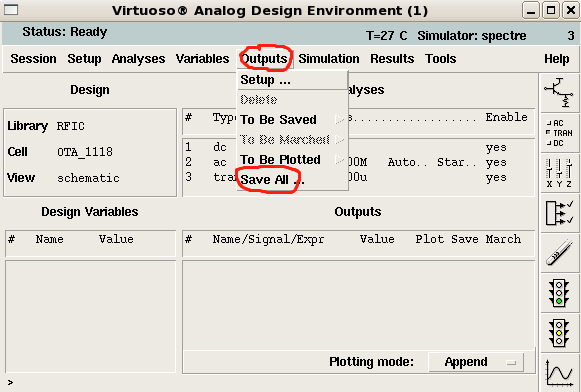This screenshot has width=581, height=392.
Task: Select Save All ... menu entry
Action: click(x=292, y=180)
